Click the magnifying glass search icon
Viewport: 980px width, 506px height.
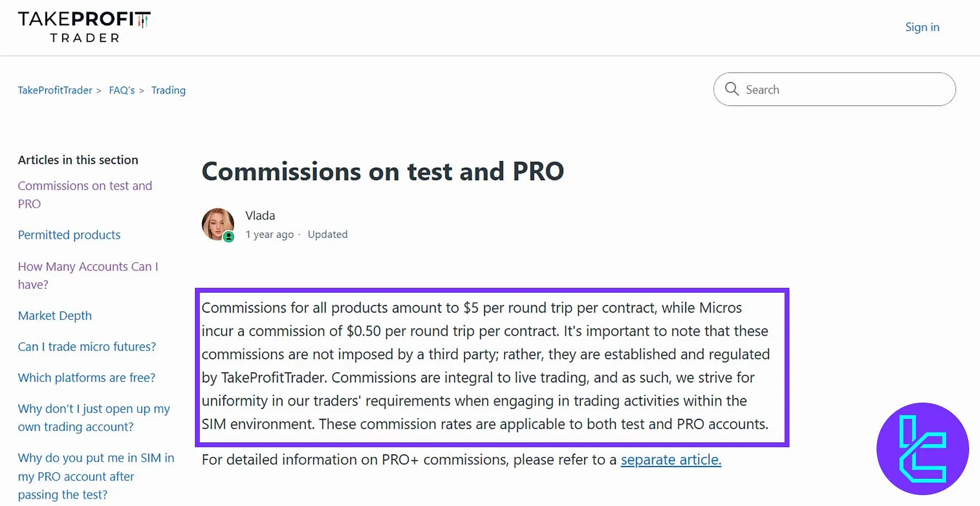tap(732, 89)
